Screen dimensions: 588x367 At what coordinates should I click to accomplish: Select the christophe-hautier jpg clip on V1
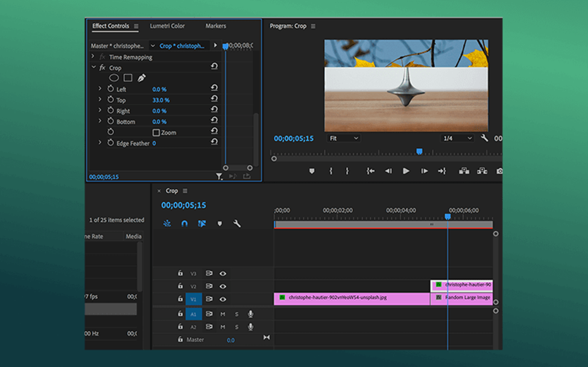352,299
